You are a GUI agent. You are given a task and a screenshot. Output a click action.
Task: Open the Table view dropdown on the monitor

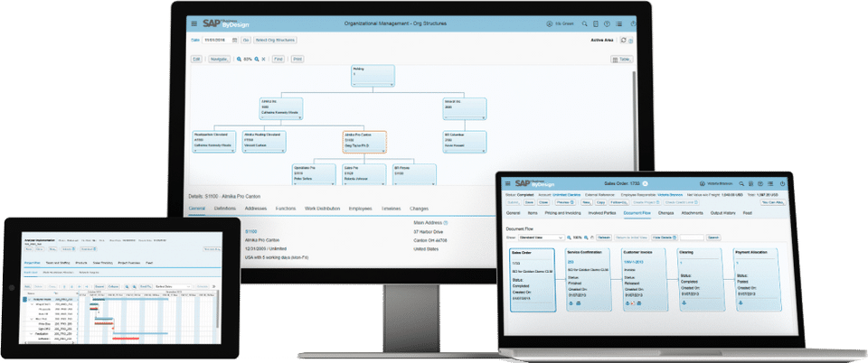622,59
